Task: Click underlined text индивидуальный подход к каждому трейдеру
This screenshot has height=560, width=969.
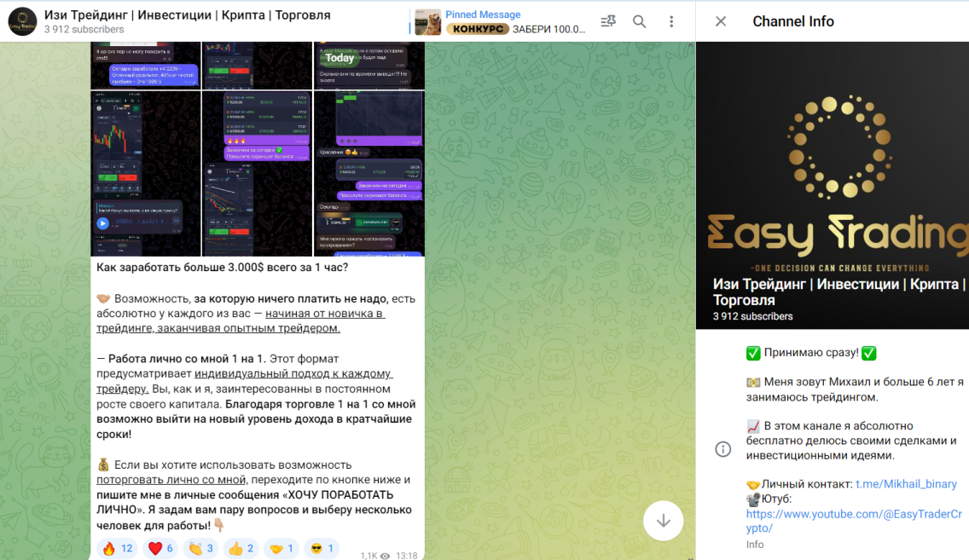Action: pyautogui.click(x=244, y=381)
